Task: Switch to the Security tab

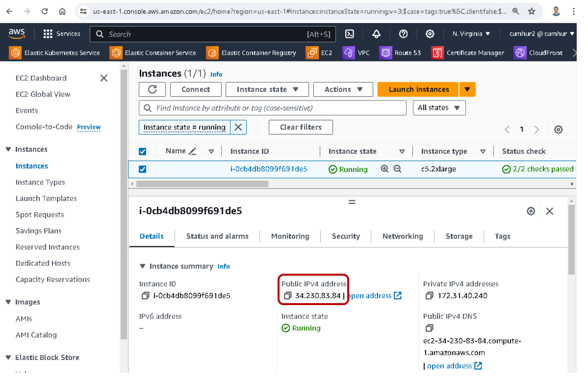Action: pos(346,236)
